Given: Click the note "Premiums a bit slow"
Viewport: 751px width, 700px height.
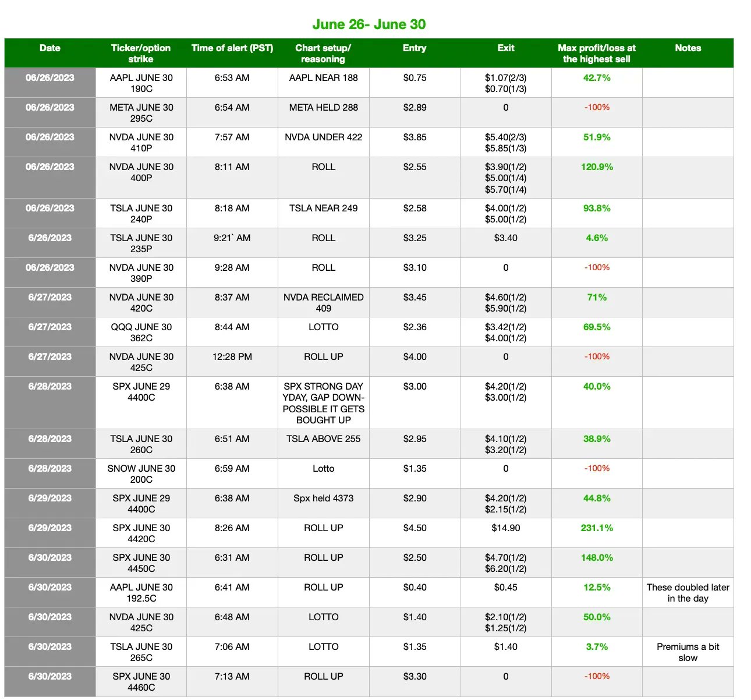Looking at the screenshot, I should [688, 652].
